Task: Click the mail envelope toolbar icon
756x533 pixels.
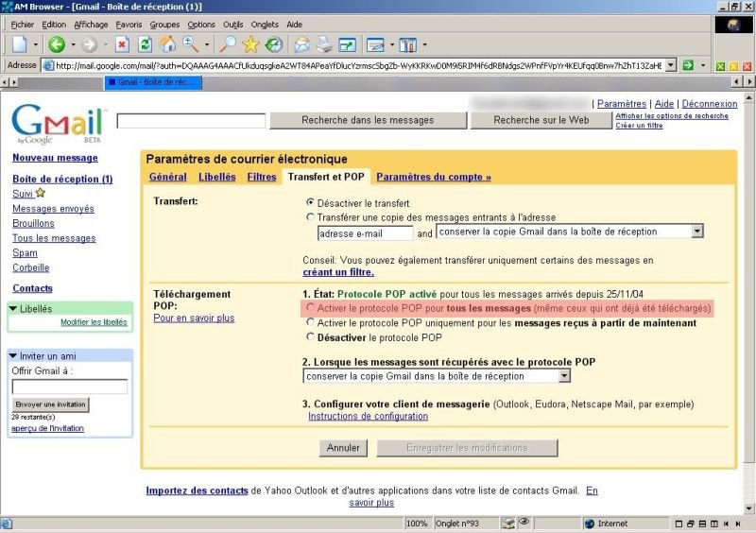Action: click(301, 44)
